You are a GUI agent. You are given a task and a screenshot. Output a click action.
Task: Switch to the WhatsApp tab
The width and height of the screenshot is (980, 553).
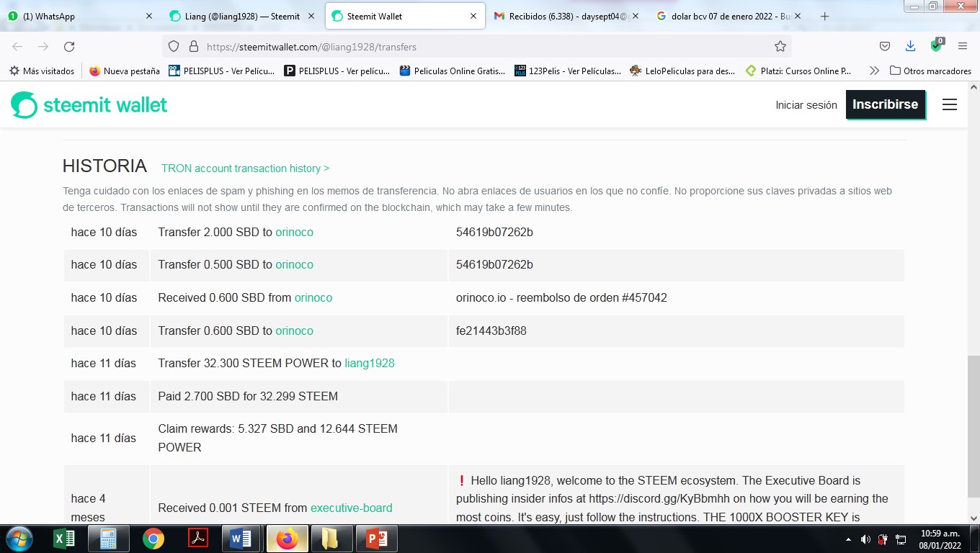point(79,16)
